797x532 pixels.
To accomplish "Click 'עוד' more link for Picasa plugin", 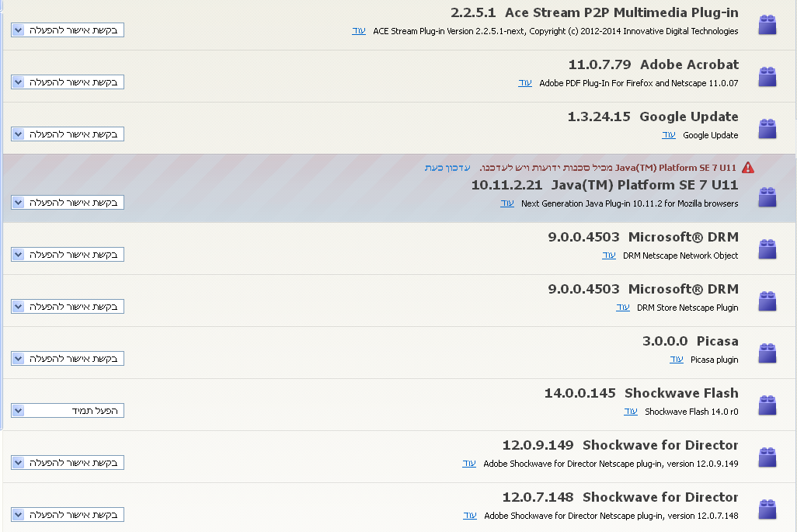I will click(x=677, y=360).
